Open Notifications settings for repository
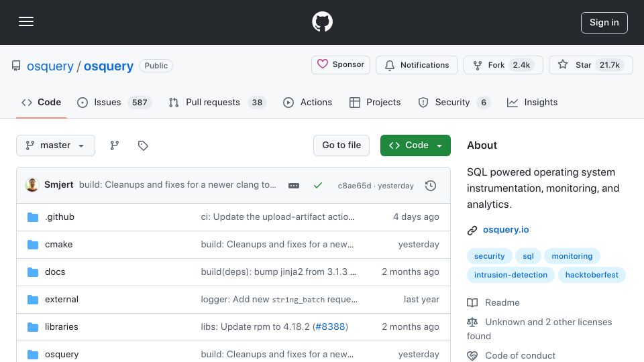 pyautogui.click(x=417, y=65)
